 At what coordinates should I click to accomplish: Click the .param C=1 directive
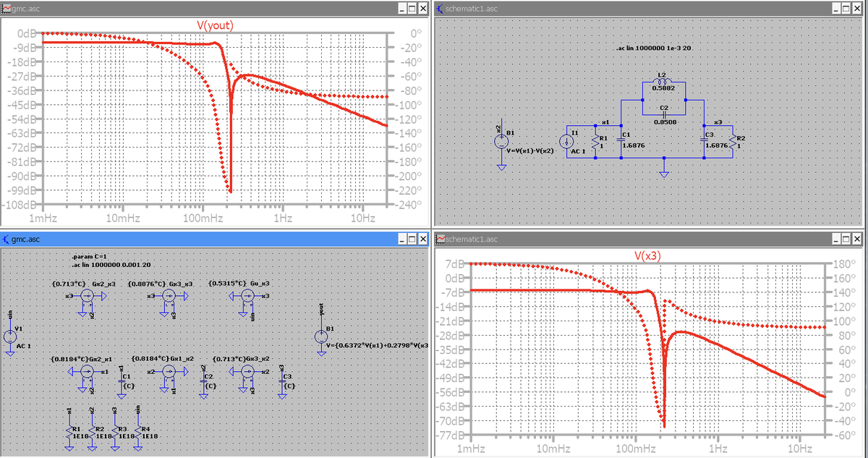tap(89, 257)
